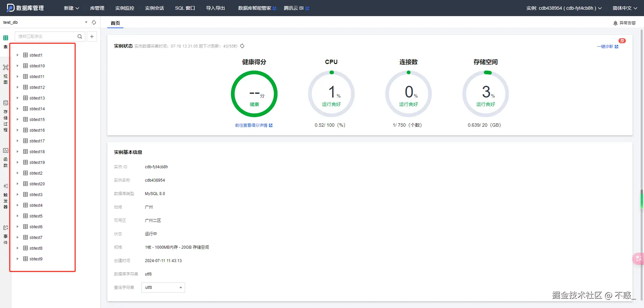This screenshot has width=644, height=308.
Task: Click the MySQL 8.0 database type value
Action: click(x=155, y=194)
